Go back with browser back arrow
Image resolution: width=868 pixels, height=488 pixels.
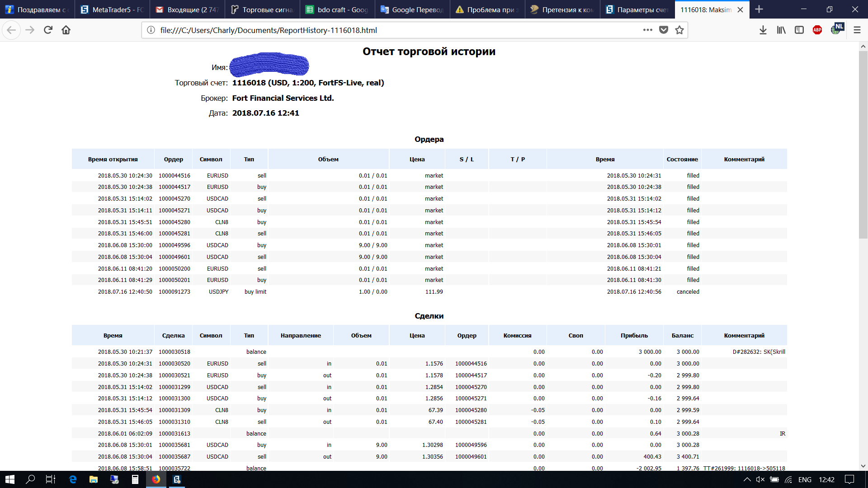pos(11,30)
